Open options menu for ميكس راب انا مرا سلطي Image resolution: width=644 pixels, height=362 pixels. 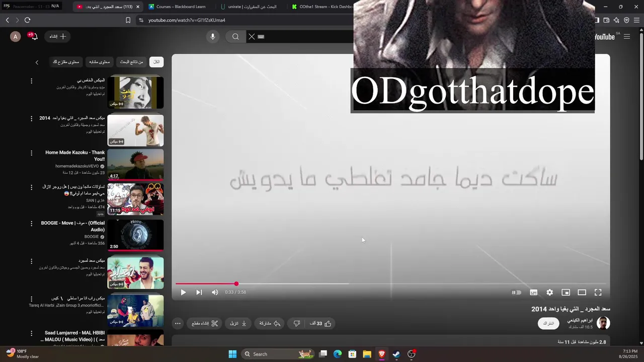[x=31, y=299]
